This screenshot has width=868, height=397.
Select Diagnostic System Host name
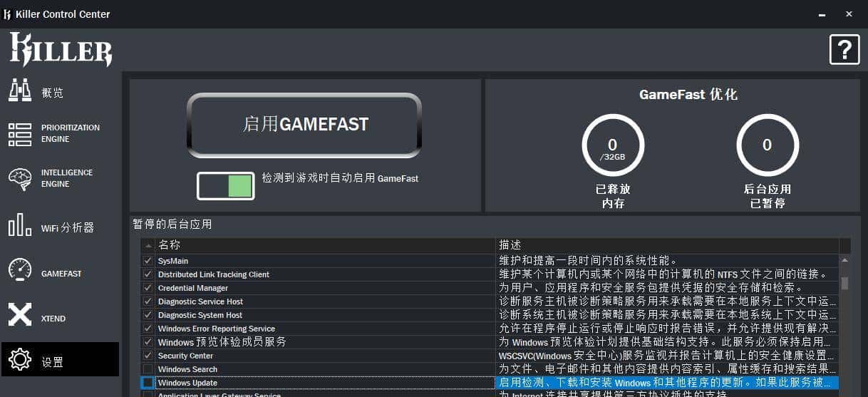pos(200,316)
